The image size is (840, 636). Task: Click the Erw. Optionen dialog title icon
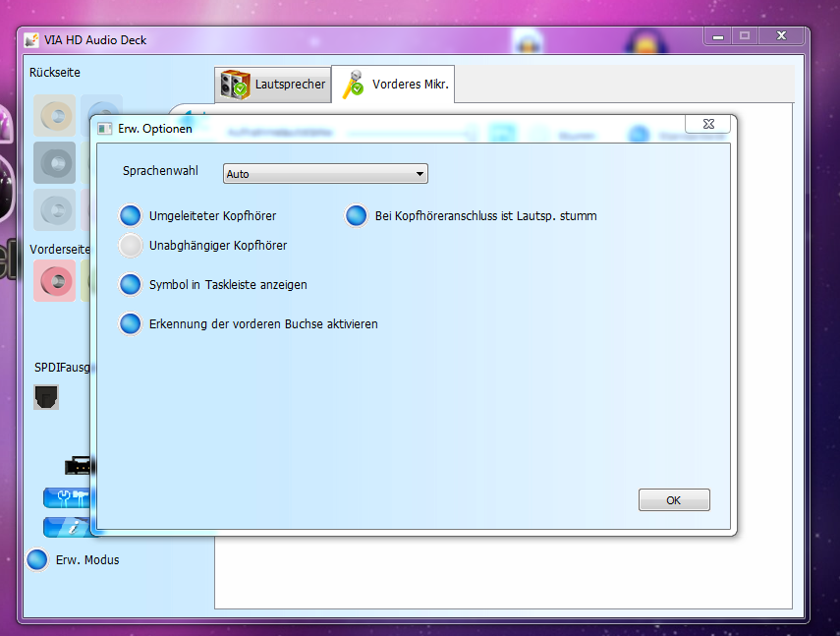(104, 129)
